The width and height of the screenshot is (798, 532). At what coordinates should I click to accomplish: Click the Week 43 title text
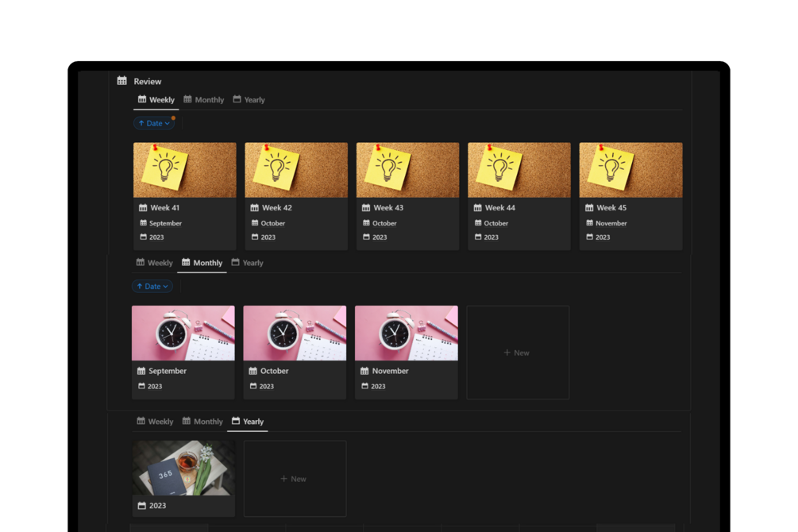(x=388, y=208)
